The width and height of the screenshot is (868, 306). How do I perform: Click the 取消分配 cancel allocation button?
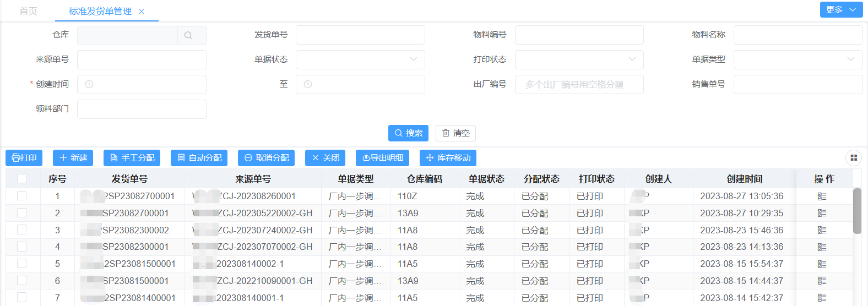266,158
